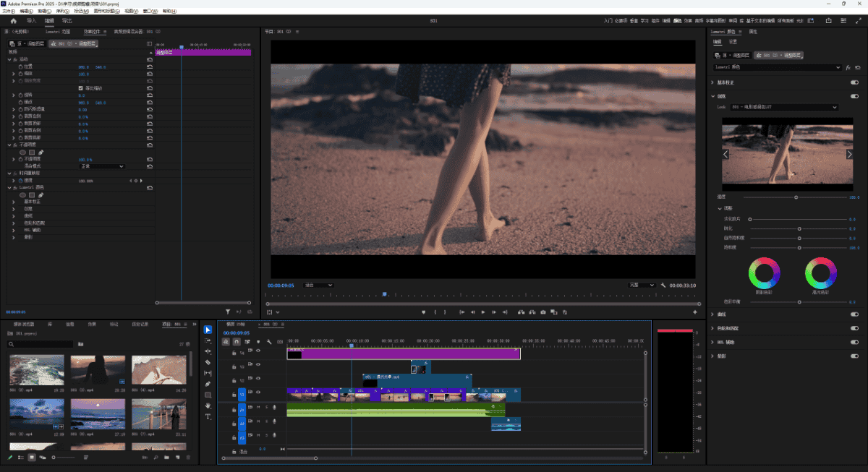Image resolution: width=868 pixels, height=472 pixels.
Task: Select the 001 (4).mp4 thumbnail in project bin
Action: click(159, 370)
